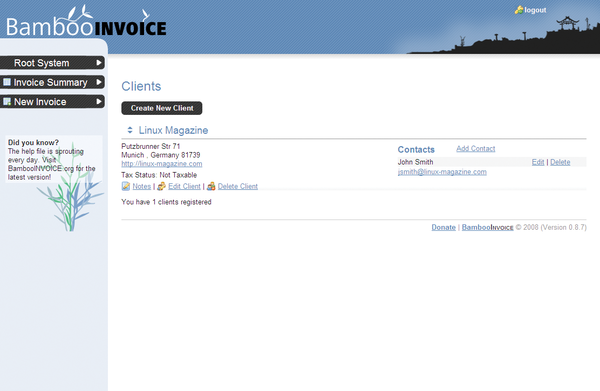
Task: Open the Edit Client link
Action: pyautogui.click(x=184, y=186)
